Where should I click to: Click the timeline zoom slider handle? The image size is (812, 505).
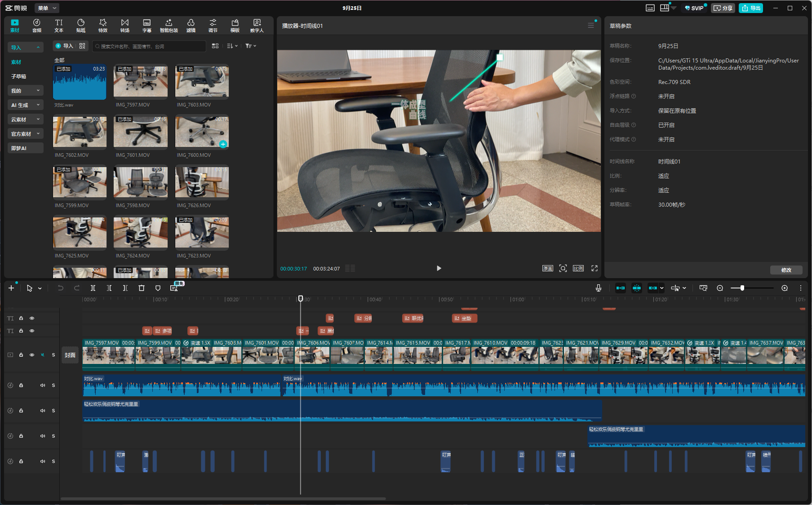[742, 288]
